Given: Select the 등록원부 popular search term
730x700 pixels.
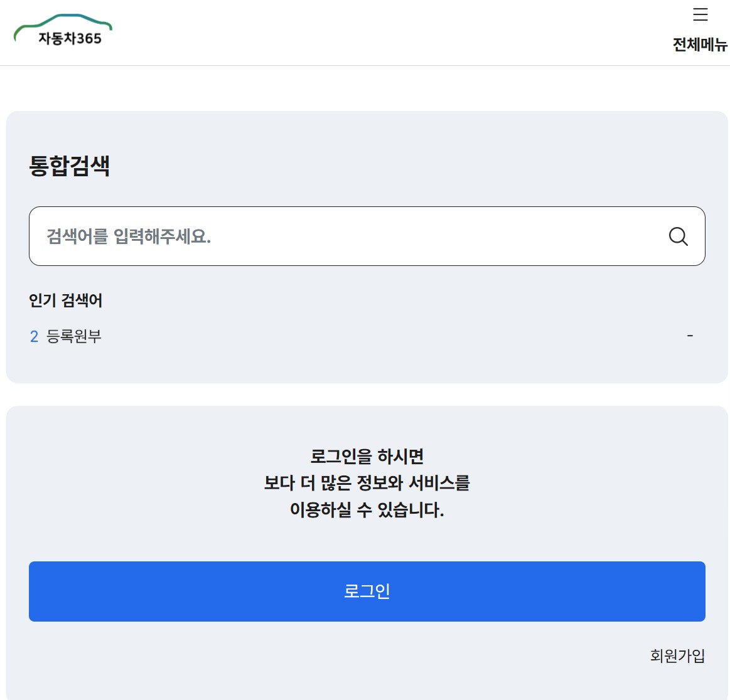Looking at the screenshot, I should pyautogui.click(x=74, y=337).
